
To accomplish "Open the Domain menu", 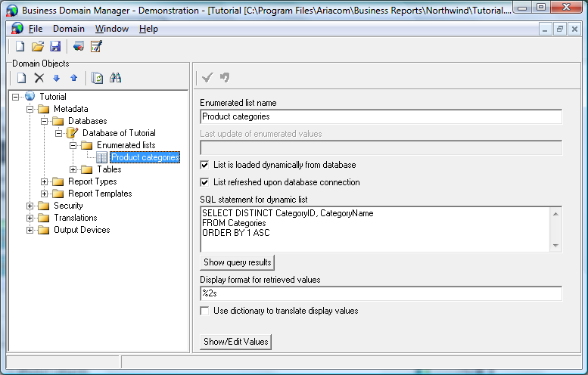I will tap(69, 29).
